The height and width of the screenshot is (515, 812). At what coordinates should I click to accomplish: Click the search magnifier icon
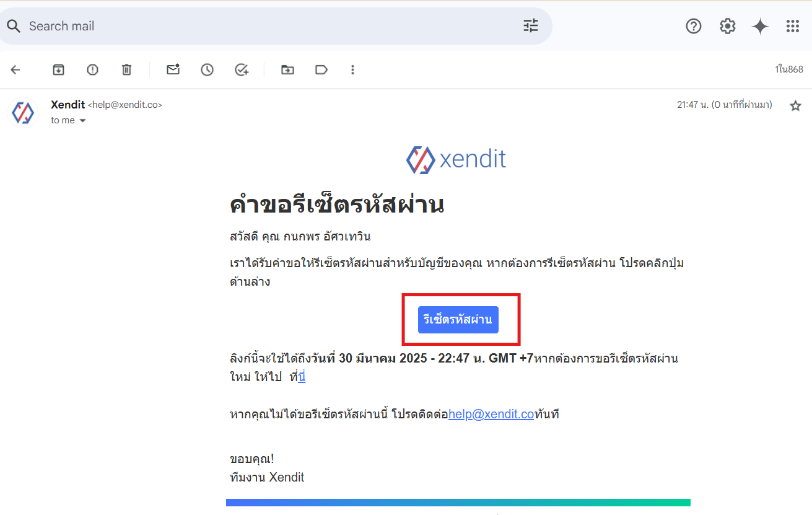tap(13, 26)
